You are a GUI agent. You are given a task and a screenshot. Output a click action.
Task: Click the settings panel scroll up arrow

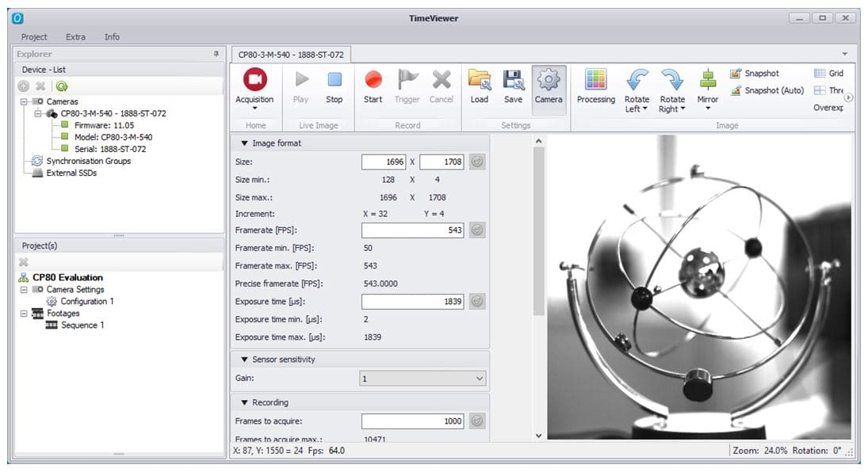coord(538,142)
